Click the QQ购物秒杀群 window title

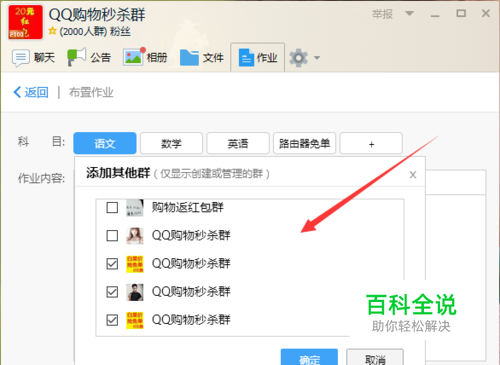click(x=97, y=15)
